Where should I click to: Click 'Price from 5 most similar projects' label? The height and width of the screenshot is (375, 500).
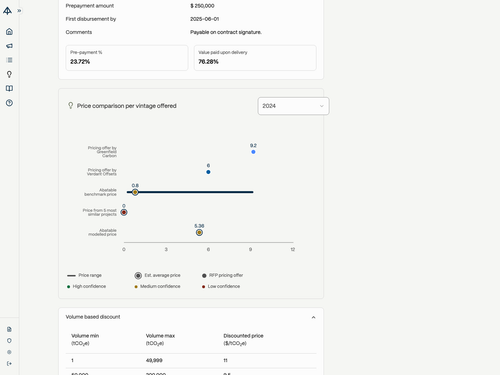pyautogui.click(x=100, y=212)
